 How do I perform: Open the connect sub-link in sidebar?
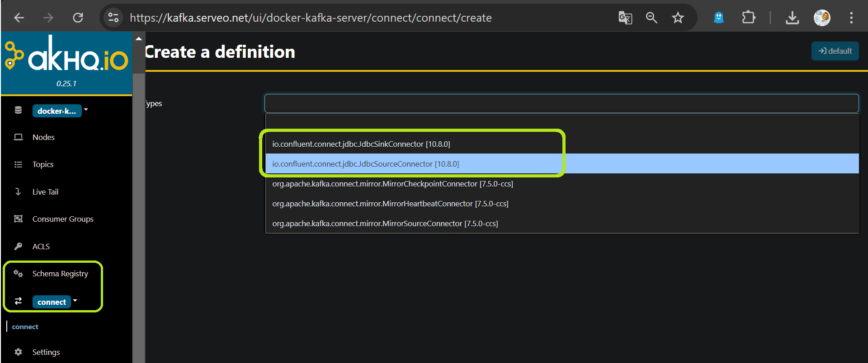[x=25, y=326]
